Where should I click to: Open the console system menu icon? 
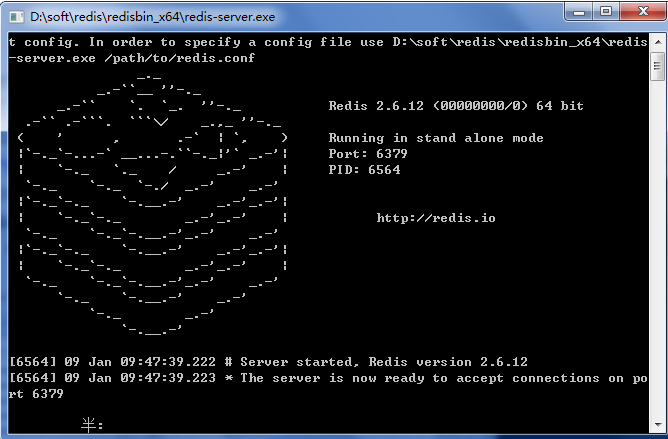17,17
